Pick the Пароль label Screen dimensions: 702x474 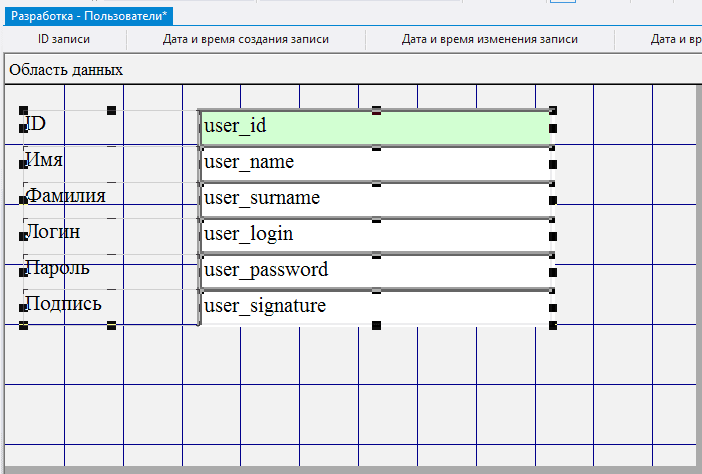[58, 268]
